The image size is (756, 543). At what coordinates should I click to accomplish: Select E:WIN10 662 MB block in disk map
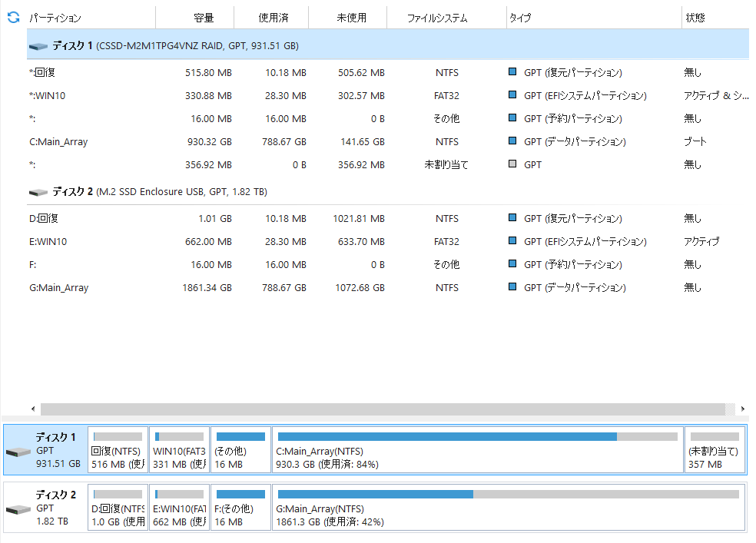tap(179, 508)
